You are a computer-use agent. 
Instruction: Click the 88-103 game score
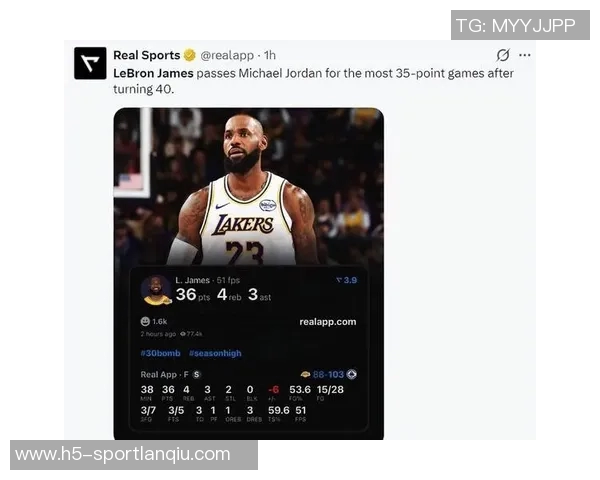point(328,374)
